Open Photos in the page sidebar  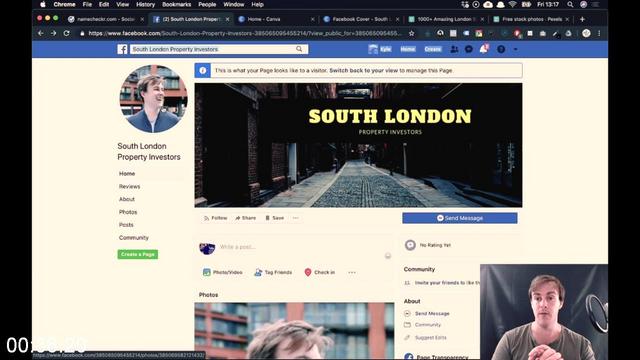[x=128, y=212]
